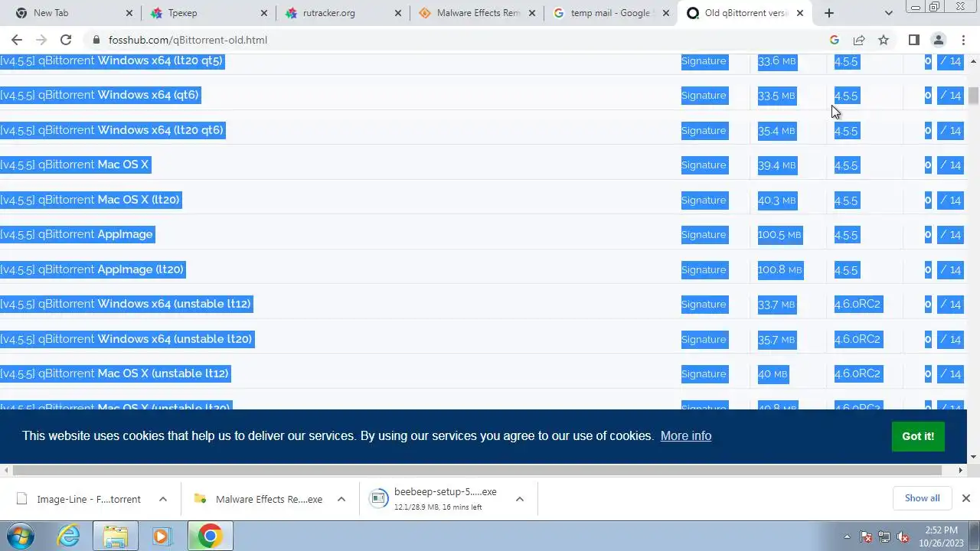Switch to temp mail Google tab
The width and height of the screenshot is (980, 551).
click(610, 13)
